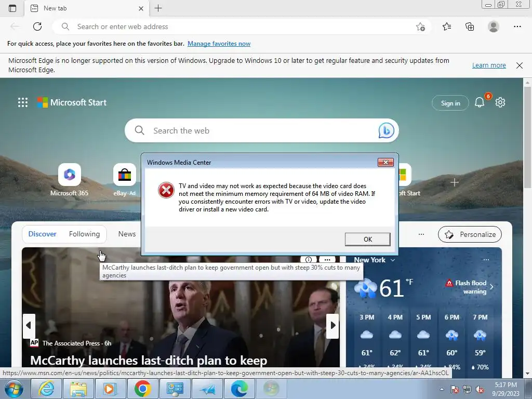Select the New tab browser tab
This screenshot has width=532, height=399.
coord(87,8)
